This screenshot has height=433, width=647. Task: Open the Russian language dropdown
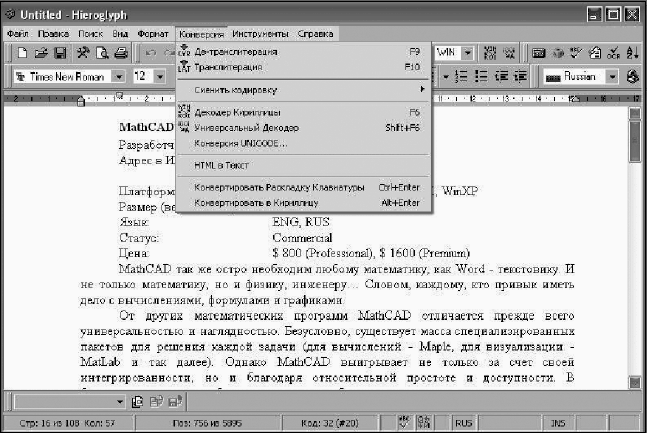[614, 76]
